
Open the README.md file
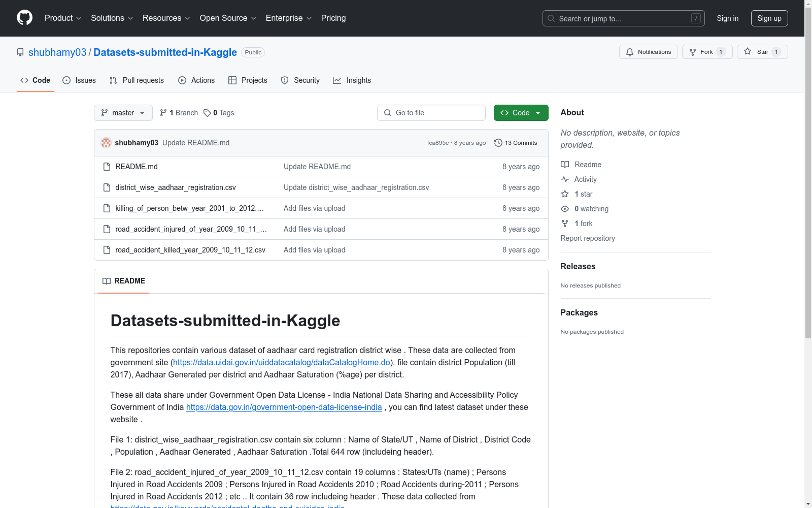(x=137, y=167)
